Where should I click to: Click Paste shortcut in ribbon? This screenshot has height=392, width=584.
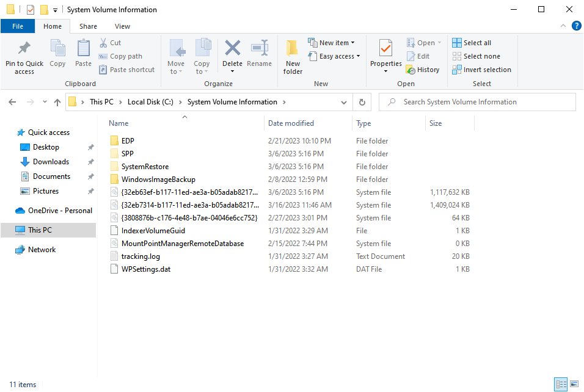pos(126,70)
